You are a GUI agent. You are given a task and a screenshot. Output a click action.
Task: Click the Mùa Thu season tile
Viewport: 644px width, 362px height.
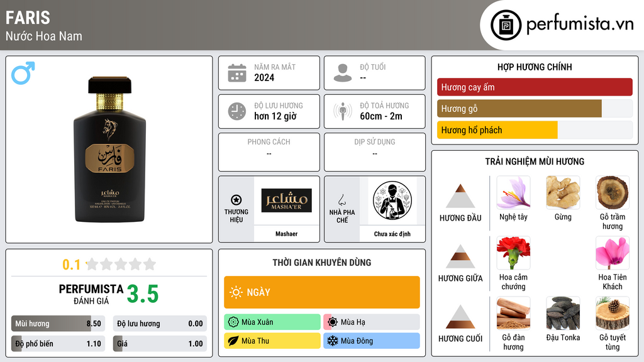272,341
